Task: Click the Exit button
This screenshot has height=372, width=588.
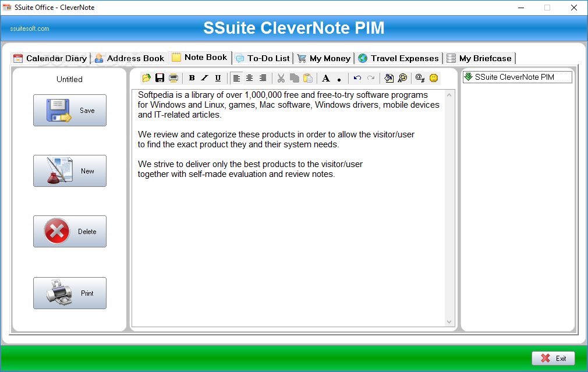Action: [x=553, y=359]
